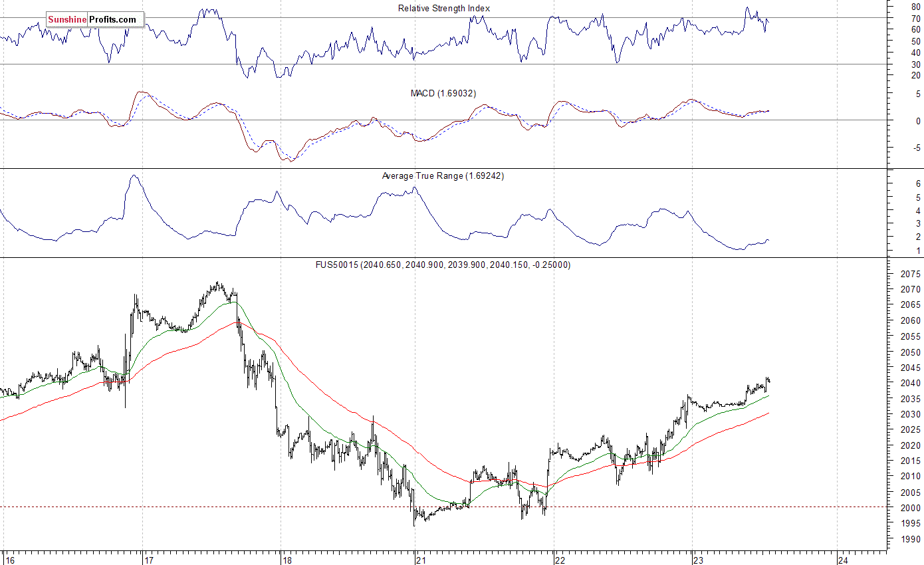
Task: Click date label 23 on the time axis
Action: (x=699, y=560)
